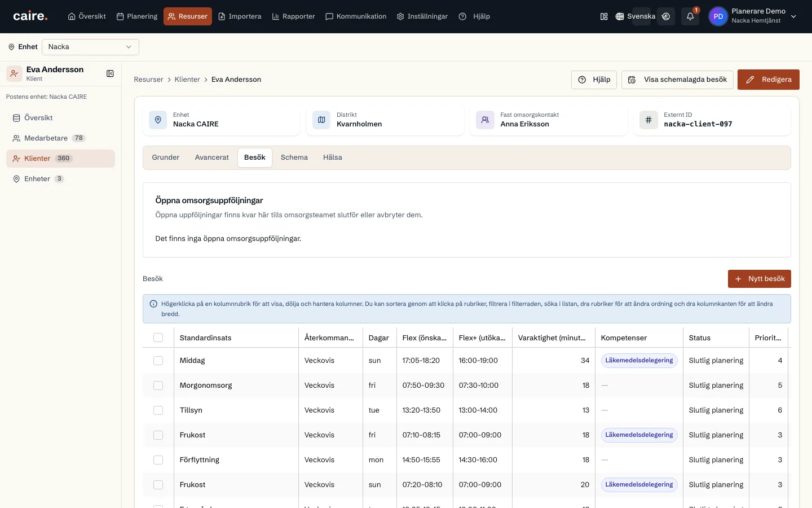Click the caire logo
This screenshot has width=812, height=508.
[x=30, y=16]
